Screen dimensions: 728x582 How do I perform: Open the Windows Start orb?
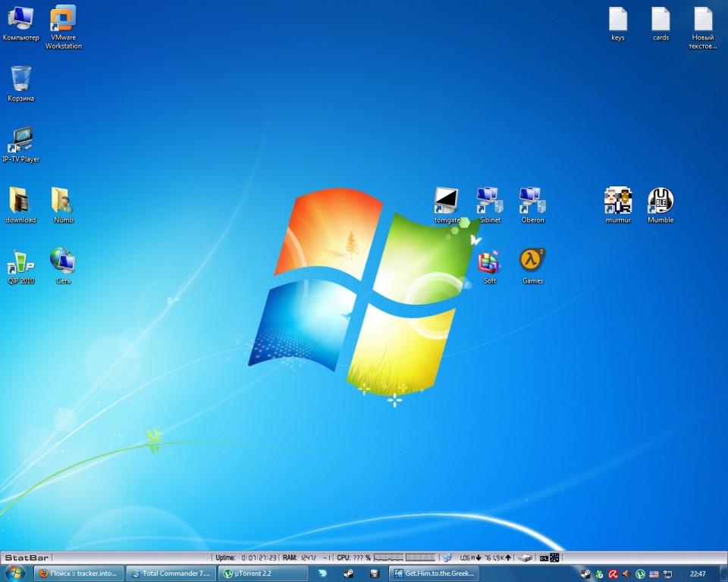(14, 573)
